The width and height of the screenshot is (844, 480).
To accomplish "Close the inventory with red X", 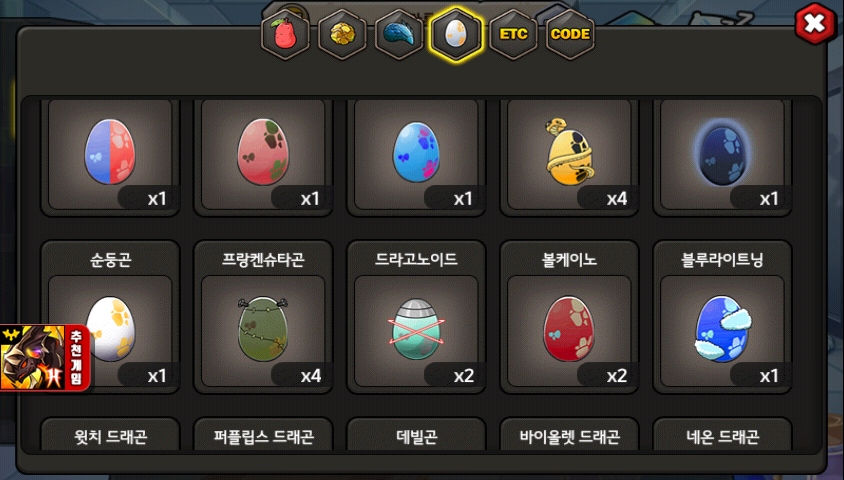I will (815, 24).
